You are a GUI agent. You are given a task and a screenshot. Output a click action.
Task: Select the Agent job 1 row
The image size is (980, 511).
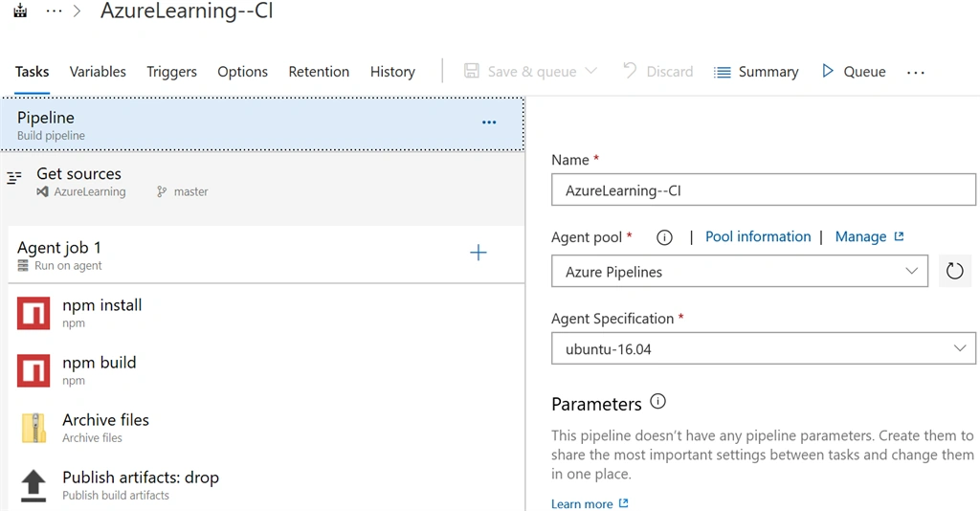pos(266,255)
